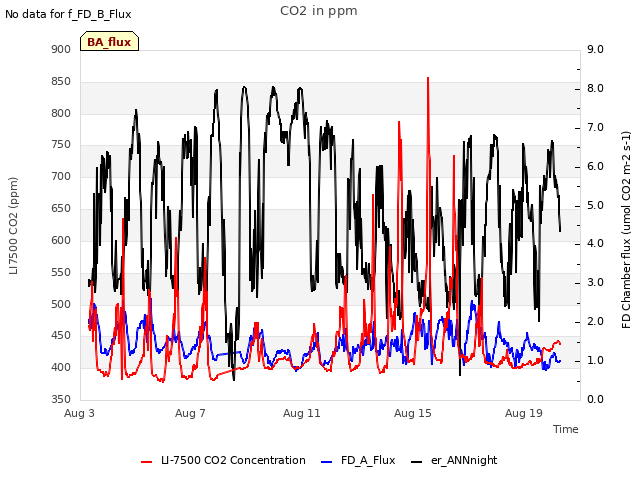Viewport: 640px width, 480px height.
Task: Click the 1.0 right-axis tick label
Action: (x=596, y=361)
